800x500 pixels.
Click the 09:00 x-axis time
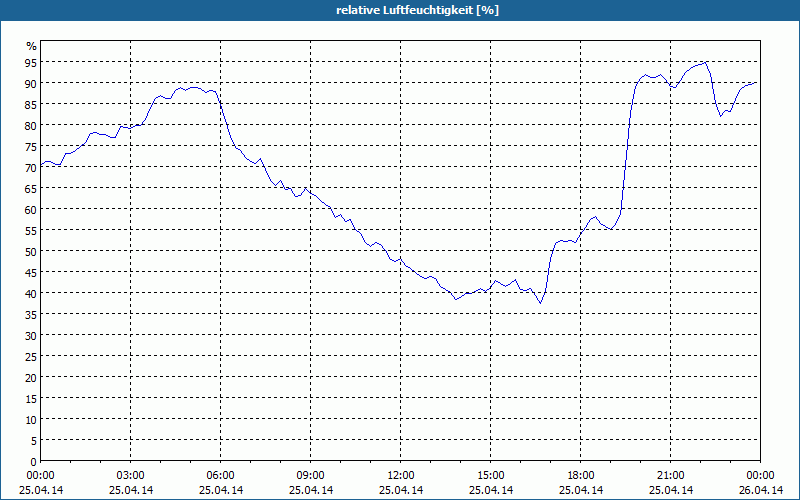(311, 476)
